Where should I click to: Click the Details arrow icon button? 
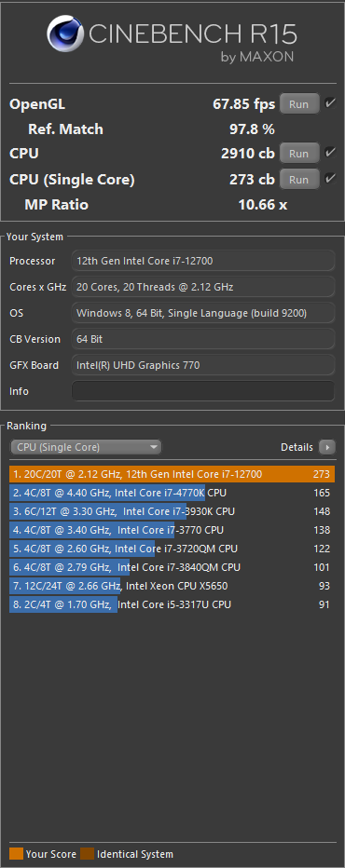[x=327, y=447]
